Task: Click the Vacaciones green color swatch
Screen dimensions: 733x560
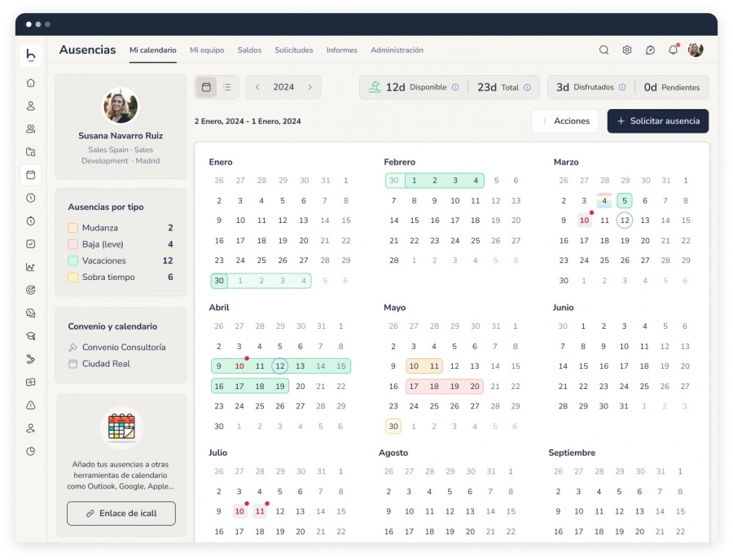Action: coord(73,260)
